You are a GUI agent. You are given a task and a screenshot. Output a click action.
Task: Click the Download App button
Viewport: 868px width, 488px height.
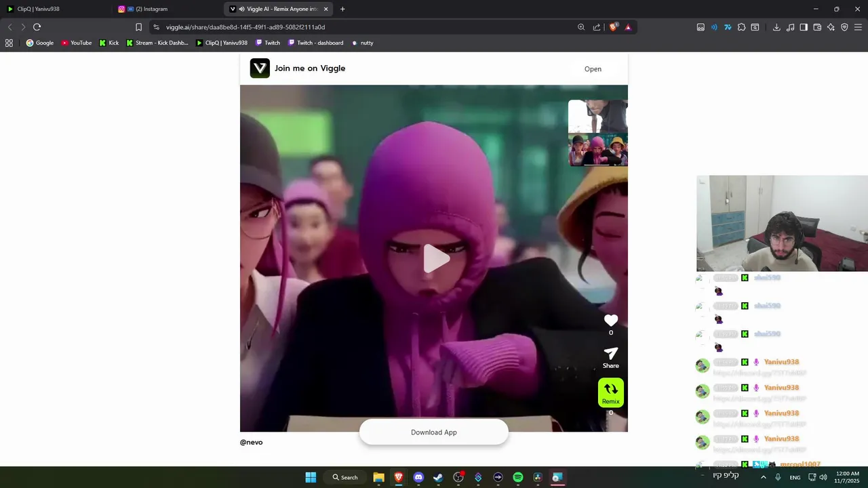[434, 432]
